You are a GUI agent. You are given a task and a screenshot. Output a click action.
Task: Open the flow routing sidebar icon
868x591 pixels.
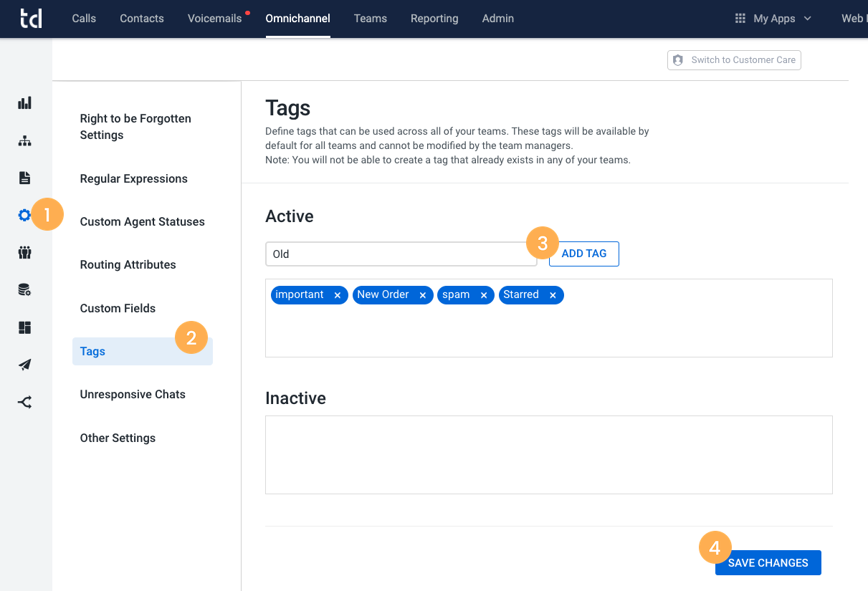click(25, 402)
